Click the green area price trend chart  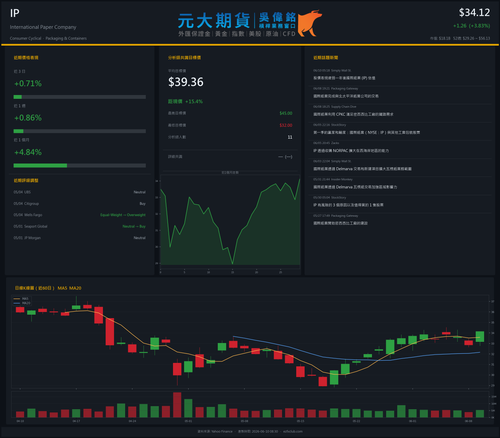click(x=230, y=222)
